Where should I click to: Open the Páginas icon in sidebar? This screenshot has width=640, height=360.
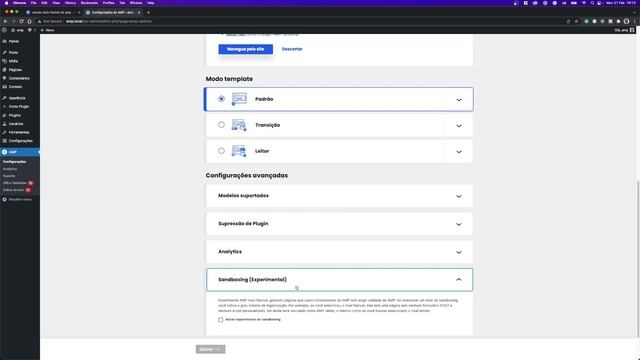click(x=4, y=70)
